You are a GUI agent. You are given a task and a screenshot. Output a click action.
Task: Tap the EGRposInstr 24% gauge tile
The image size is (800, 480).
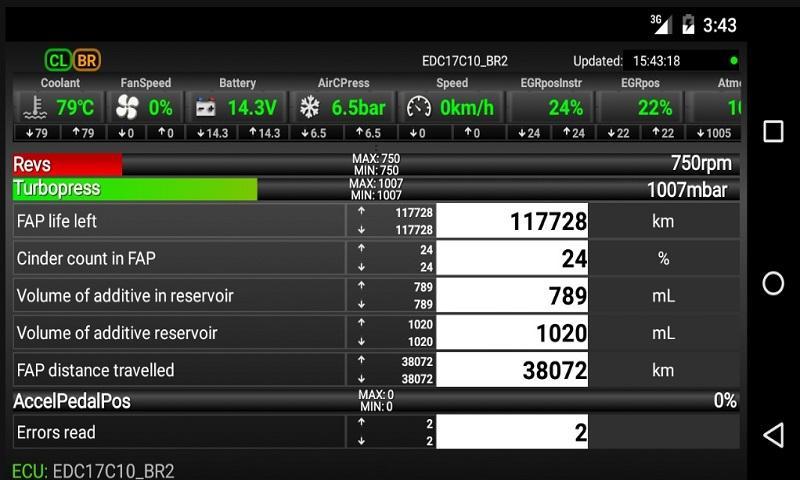point(551,107)
